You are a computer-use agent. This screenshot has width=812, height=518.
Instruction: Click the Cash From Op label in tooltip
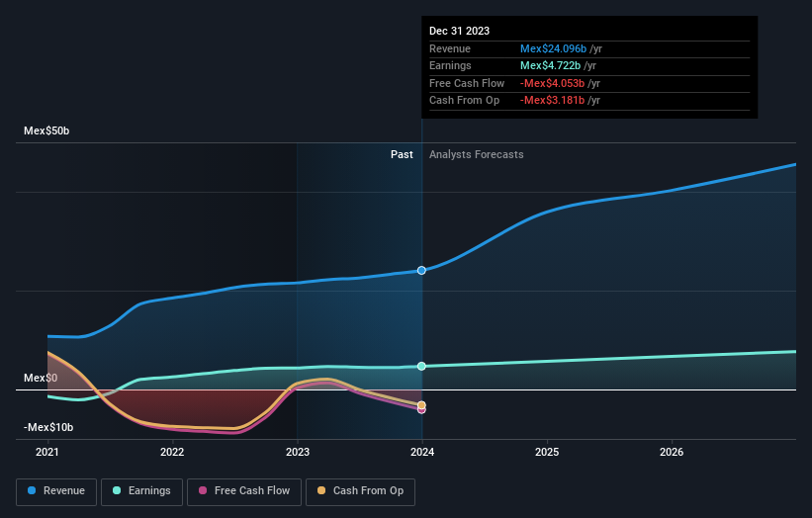465,101
